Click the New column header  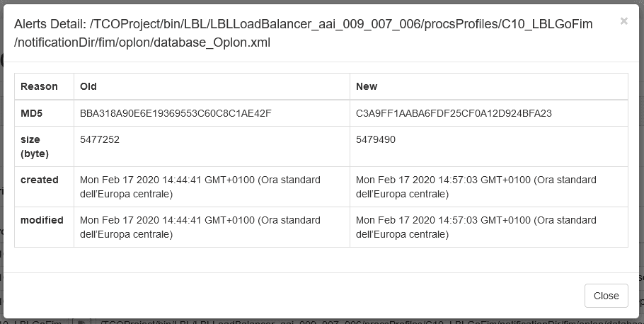pyautogui.click(x=367, y=86)
